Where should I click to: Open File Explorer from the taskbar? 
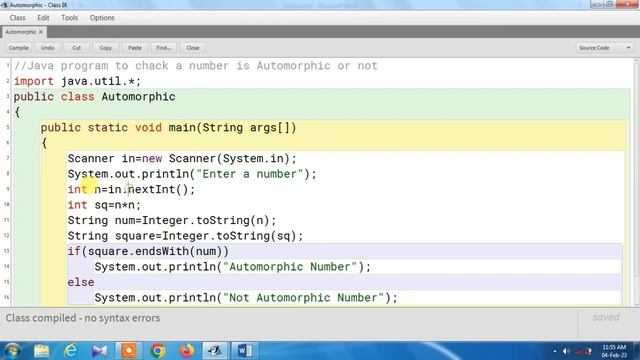tap(42, 351)
